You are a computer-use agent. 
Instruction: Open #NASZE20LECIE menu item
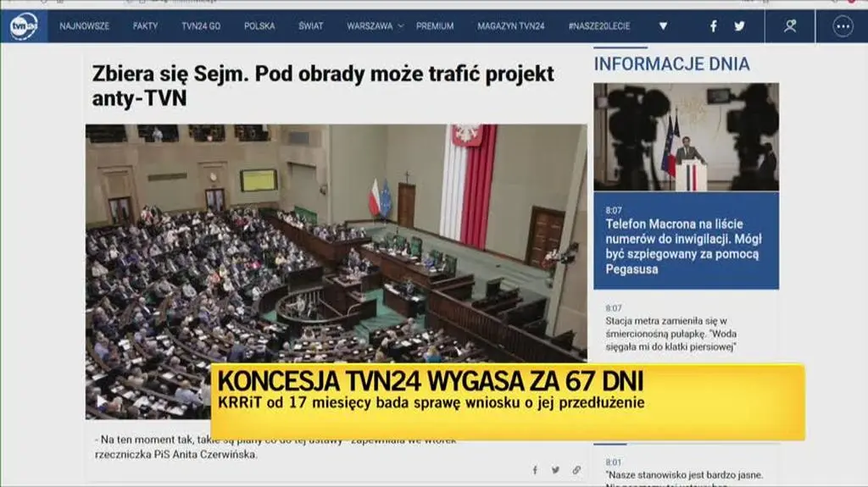[x=599, y=26]
